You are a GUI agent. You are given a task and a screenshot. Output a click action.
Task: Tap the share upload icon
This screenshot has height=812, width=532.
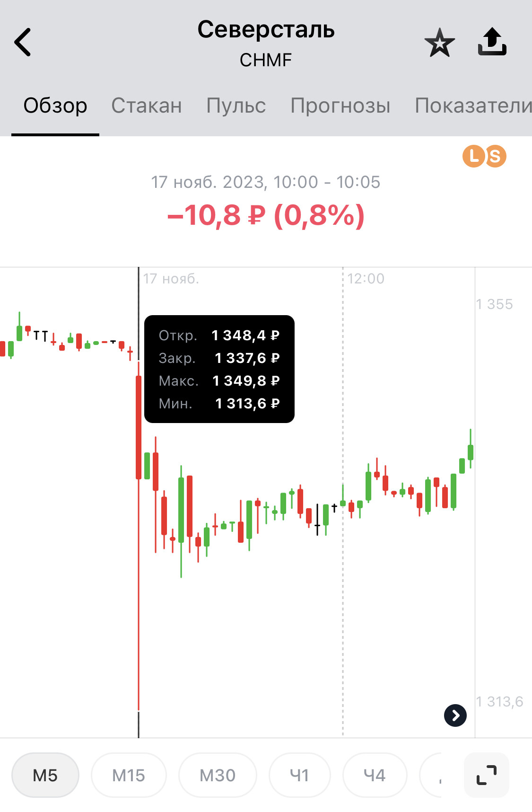492,42
